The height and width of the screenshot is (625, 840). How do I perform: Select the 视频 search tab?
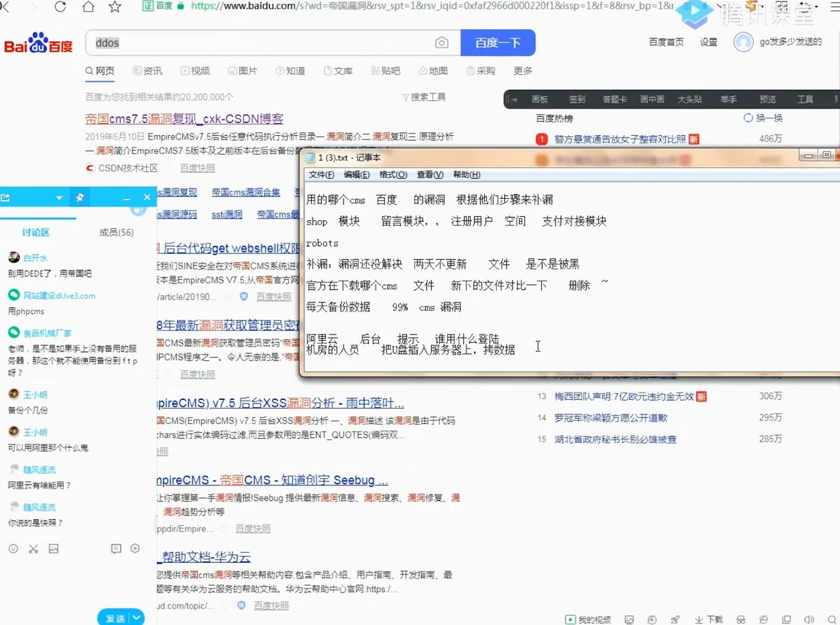click(195, 71)
